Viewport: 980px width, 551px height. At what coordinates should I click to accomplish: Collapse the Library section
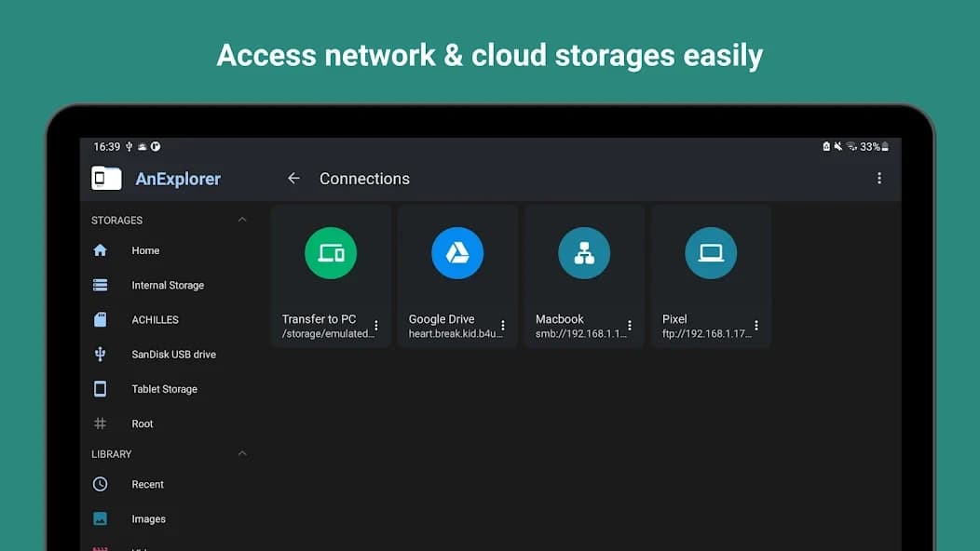tap(242, 454)
